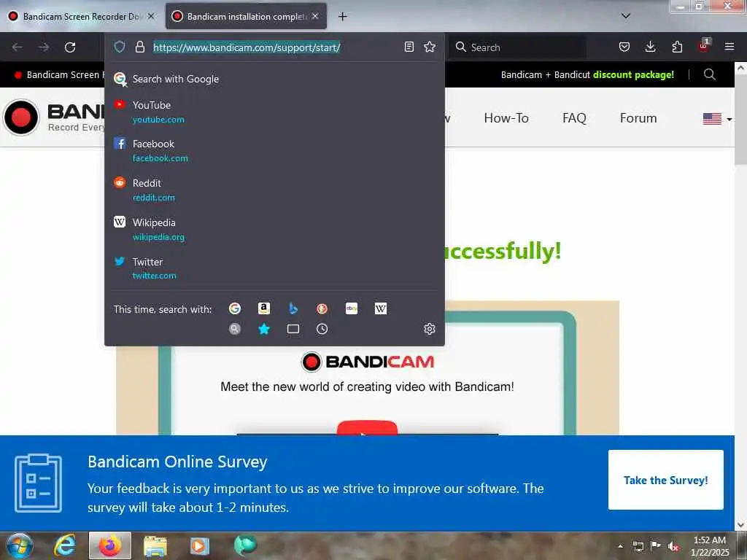Open Firefox application hamburger menu
This screenshot has width=747, height=560.
tap(729, 47)
